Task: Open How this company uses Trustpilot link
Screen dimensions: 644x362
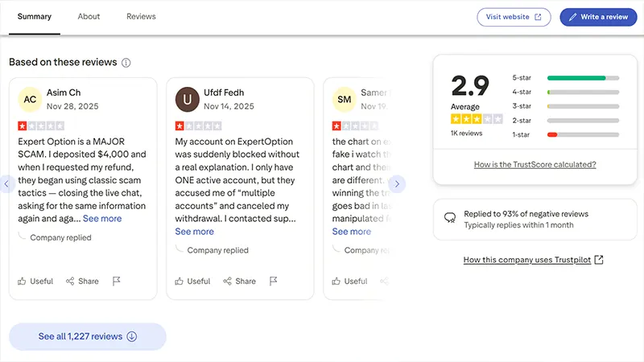Action: 533,260
